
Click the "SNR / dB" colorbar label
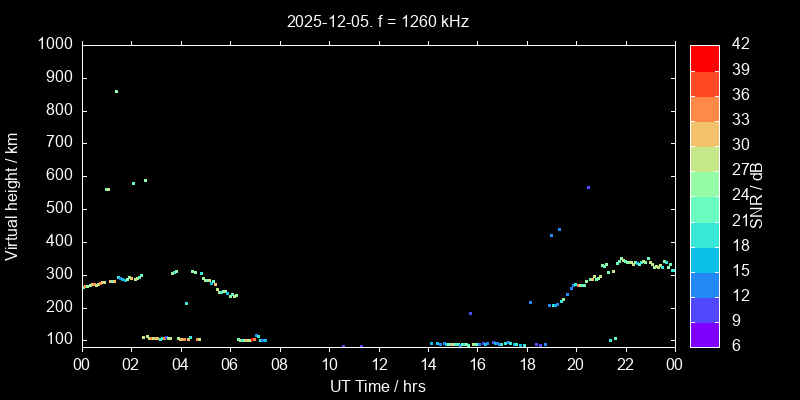coord(757,195)
